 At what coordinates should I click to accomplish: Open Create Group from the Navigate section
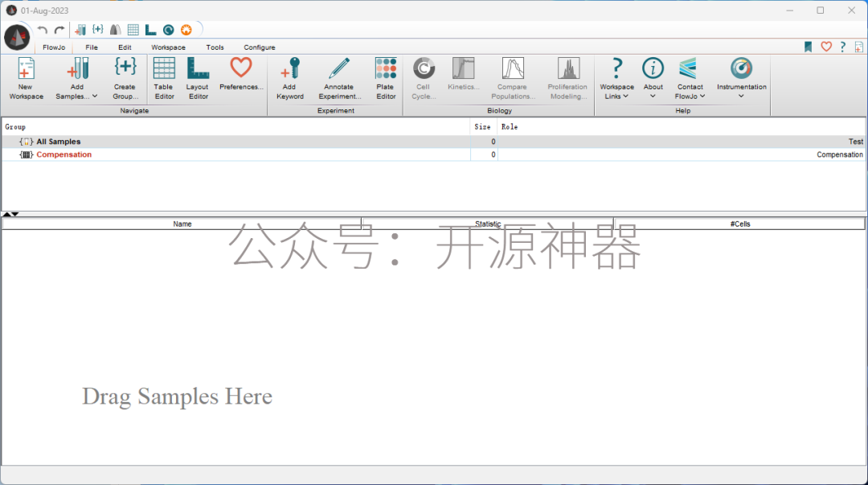(125, 79)
